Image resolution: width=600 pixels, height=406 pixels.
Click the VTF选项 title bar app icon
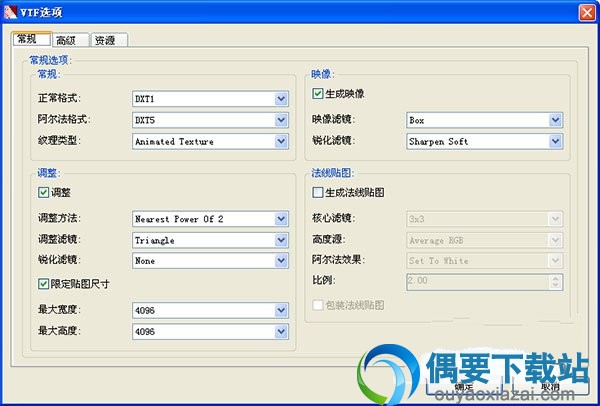pos(10,12)
